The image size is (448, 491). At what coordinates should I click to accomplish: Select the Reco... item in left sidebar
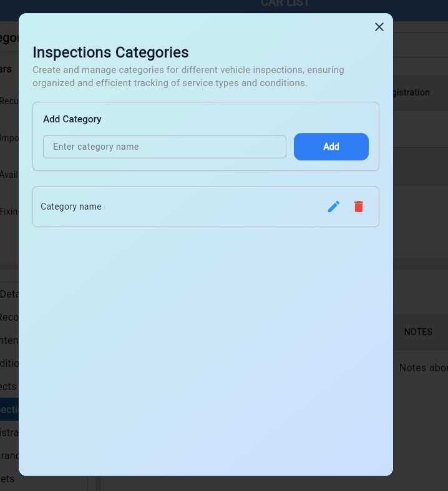coord(9,317)
